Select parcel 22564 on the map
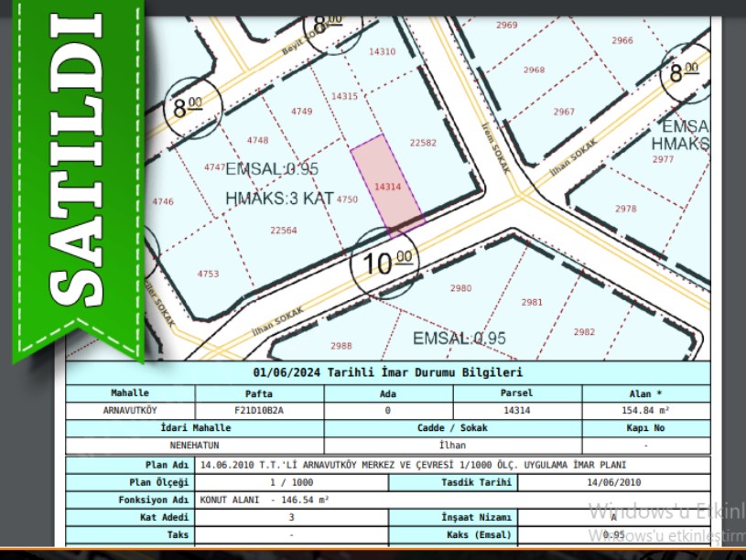The height and width of the screenshot is (560, 746). pos(284,231)
